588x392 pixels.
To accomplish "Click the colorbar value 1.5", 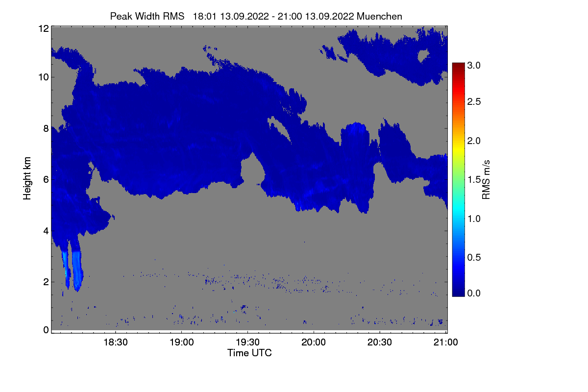I will tap(474, 180).
